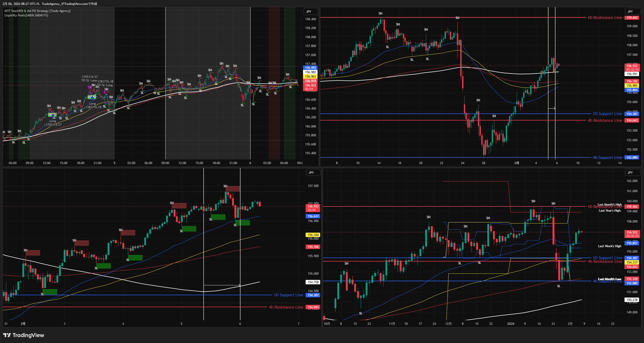This screenshot has width=644, height=343.
Task: Click the yellow 156.961 price label
Action: pyautogui.click(x=310, y=77)
